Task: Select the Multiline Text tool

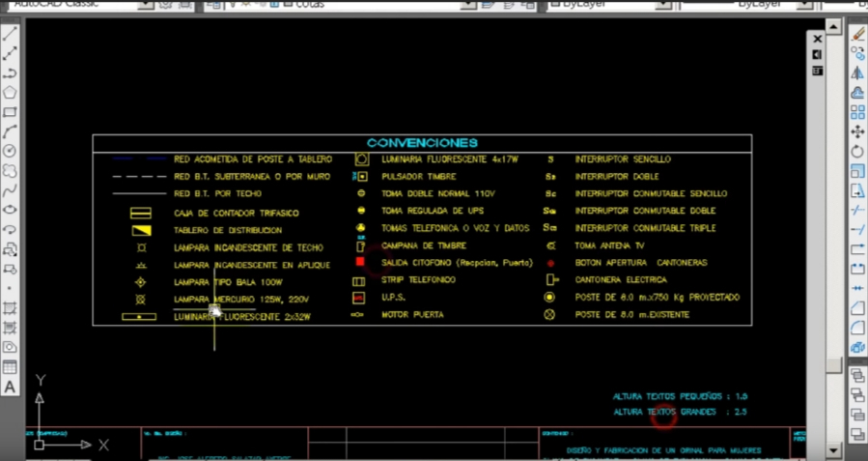Action: click(x=10, y=387)
